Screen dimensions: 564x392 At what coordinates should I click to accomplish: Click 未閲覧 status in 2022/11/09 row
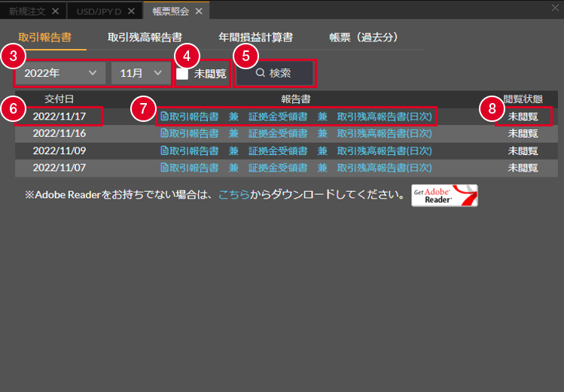pyautogui.click(x=523, y=151)
